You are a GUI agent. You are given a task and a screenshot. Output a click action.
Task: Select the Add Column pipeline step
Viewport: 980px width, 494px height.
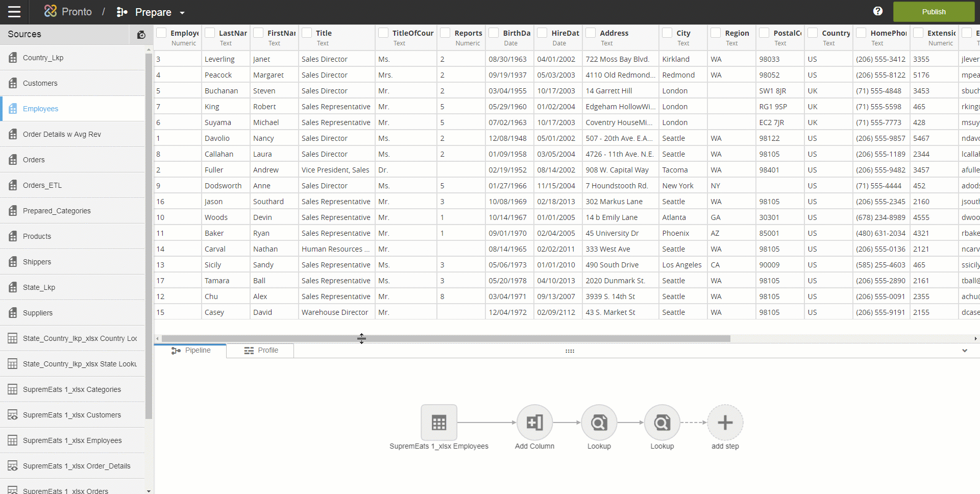click(534, 423)
